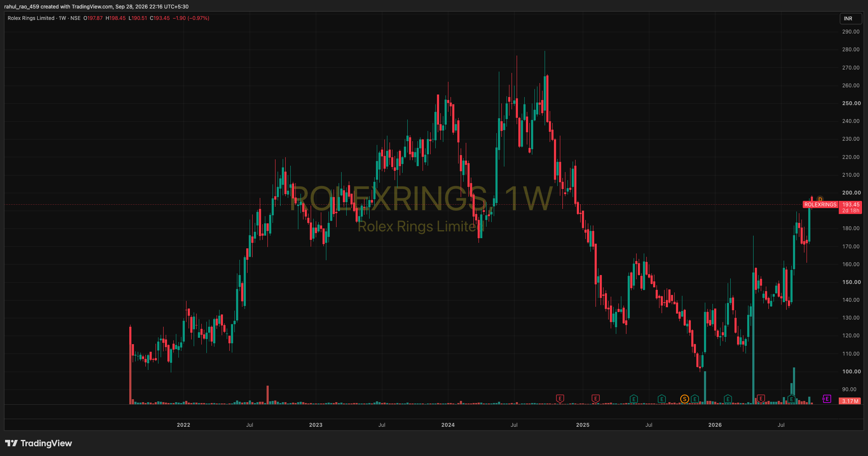Click the 250.00 price axis label

click(851, 103)
